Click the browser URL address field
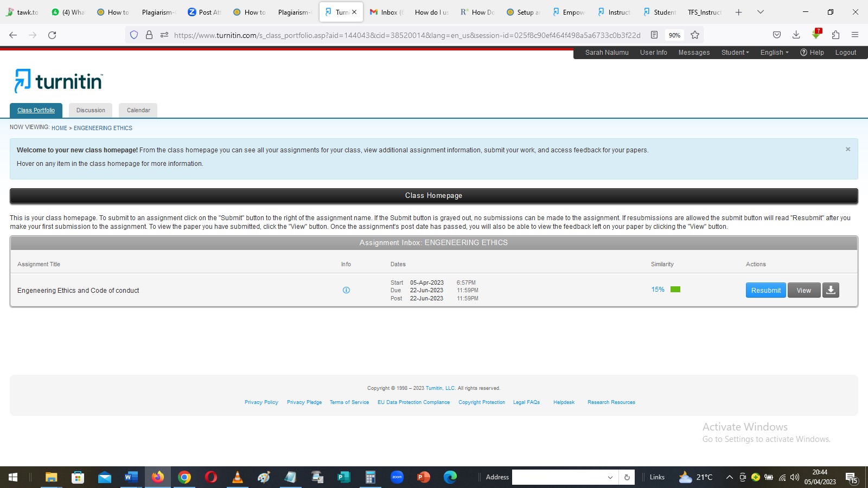The image size is (868, 488). (x=407, y=35)
